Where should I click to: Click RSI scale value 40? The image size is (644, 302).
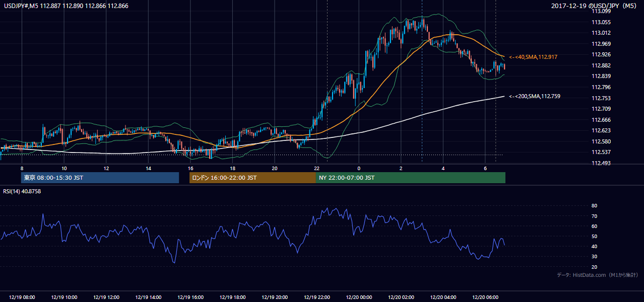[x=594, y=246]
